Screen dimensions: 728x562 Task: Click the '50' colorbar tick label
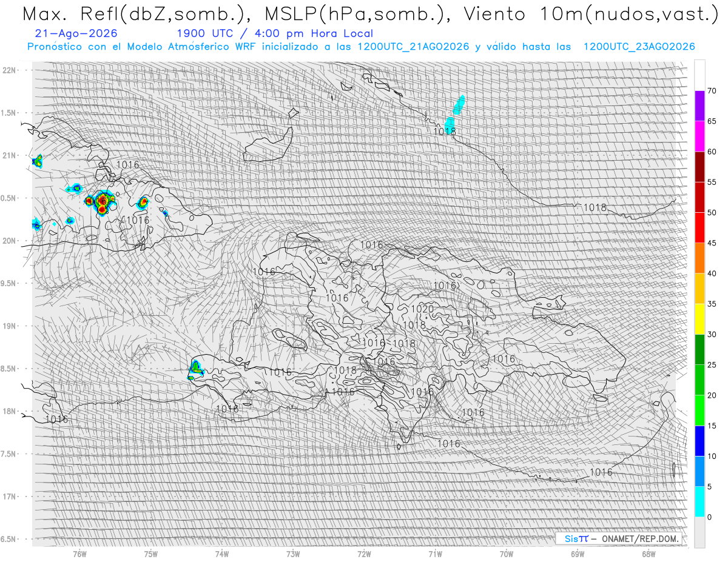point(712,213)
